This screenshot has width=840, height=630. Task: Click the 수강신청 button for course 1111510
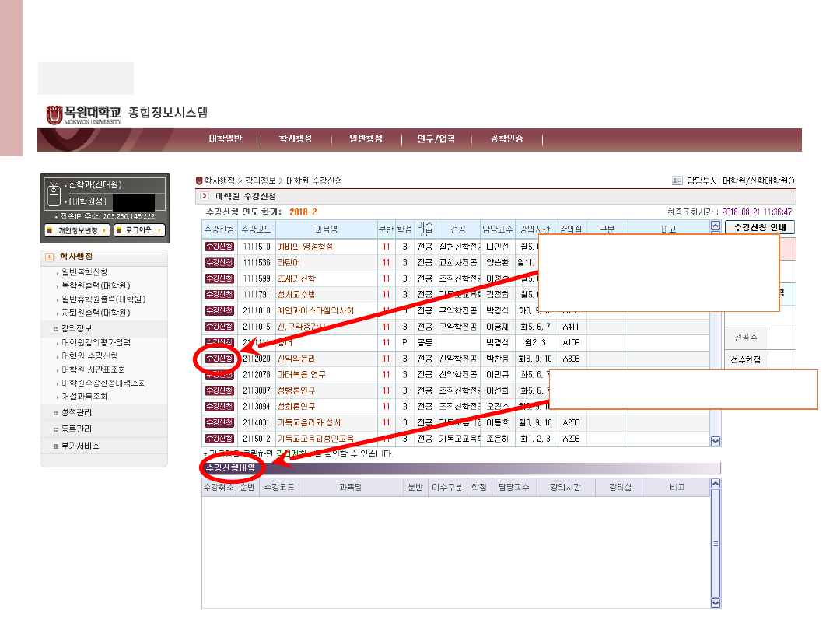[x=219, y=247]
